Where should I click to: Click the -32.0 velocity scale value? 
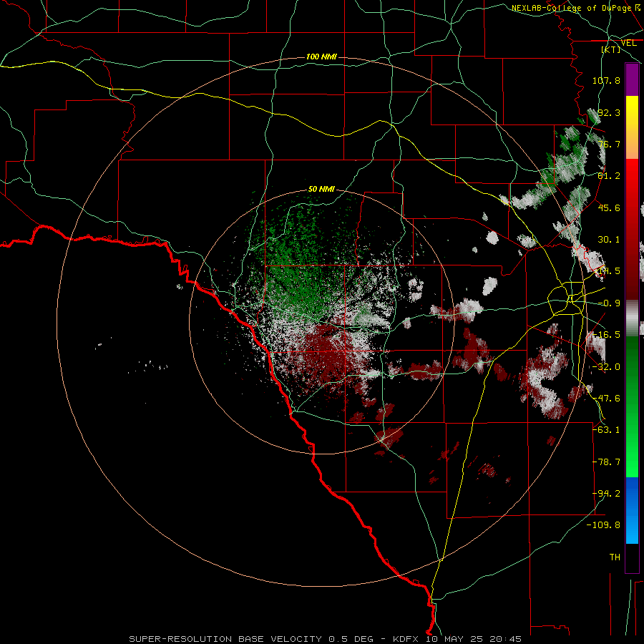coord(606,367)
